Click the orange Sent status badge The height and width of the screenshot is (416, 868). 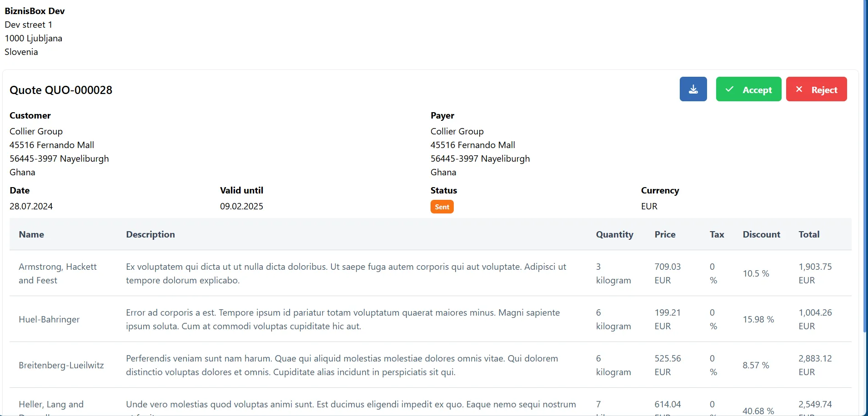442,207
